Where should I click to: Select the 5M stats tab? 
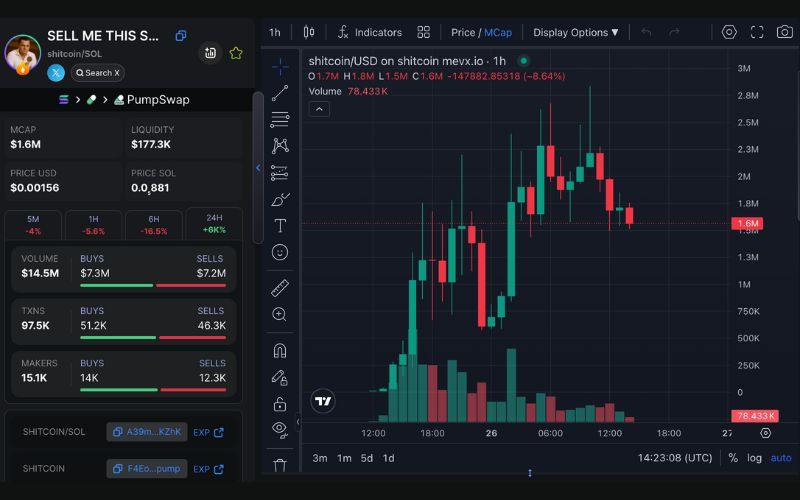(x=33, y=224)
